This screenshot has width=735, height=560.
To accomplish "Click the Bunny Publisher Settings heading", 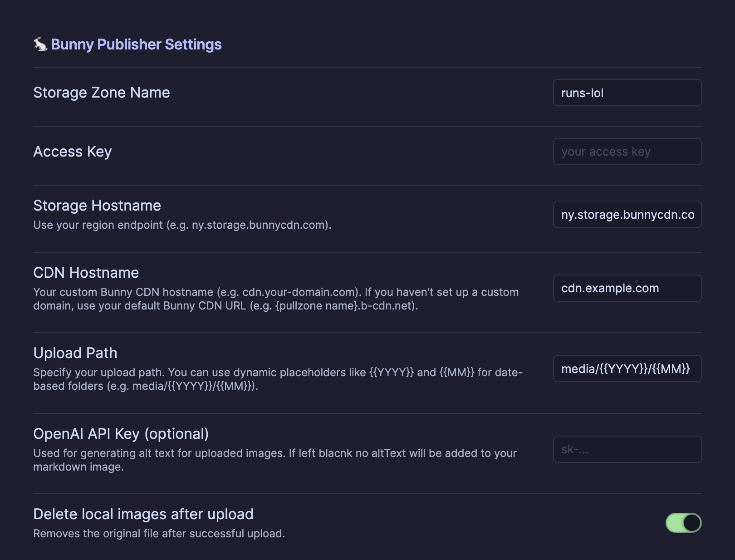I will coord(136,44).
